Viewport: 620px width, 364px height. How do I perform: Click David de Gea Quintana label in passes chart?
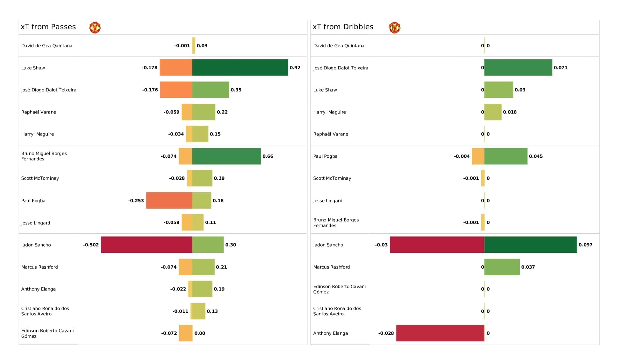click(x=47, y=46)
